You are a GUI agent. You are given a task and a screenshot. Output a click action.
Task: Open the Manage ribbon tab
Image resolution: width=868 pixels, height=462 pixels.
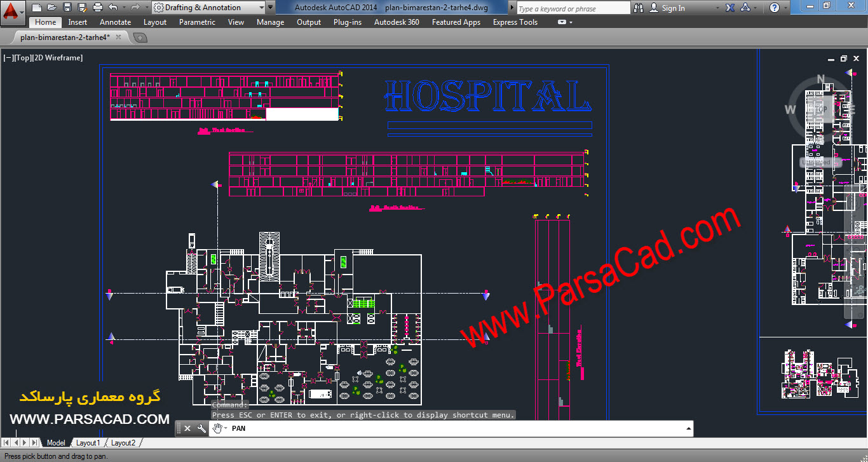pos(270,22)
